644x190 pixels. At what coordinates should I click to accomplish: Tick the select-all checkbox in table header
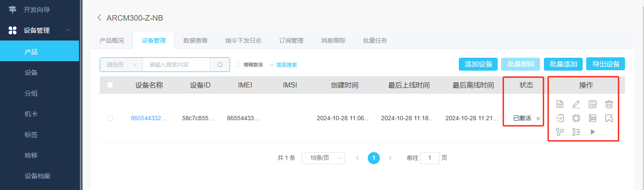click(x=110, y=85)
